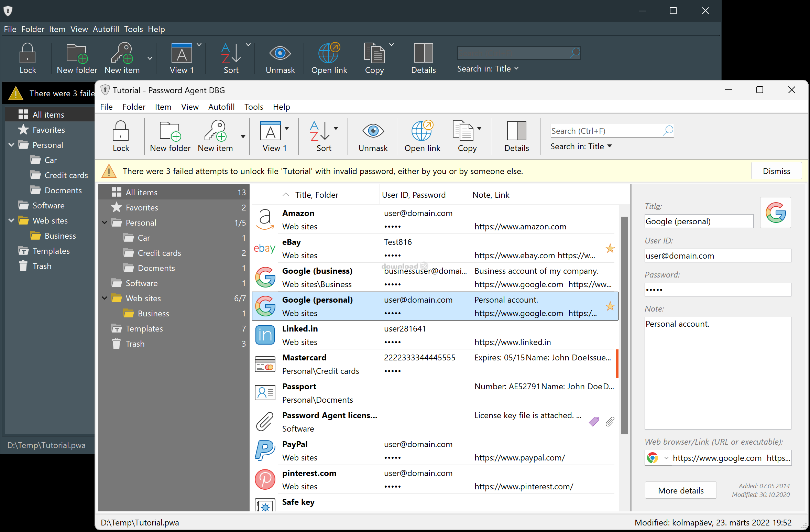
Task: Click favorite star on Google (personal) row
Action: (x=610, y=306)
